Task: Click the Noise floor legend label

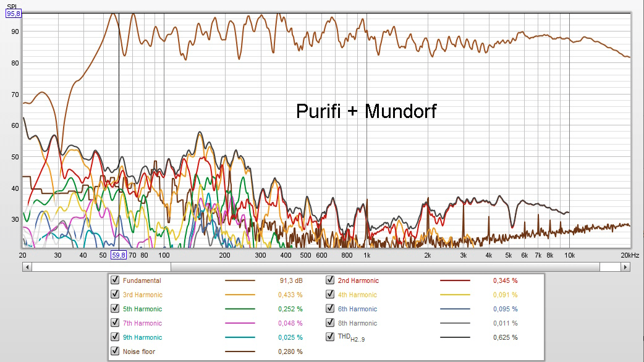Action: point(139,351)
